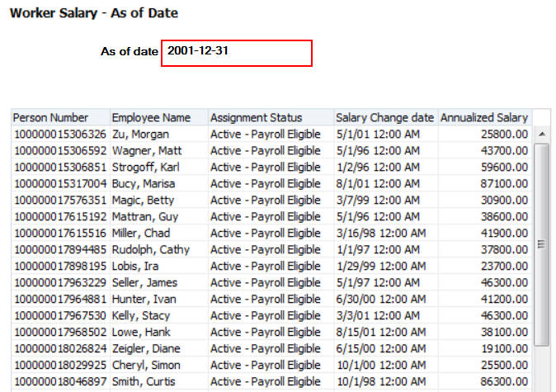Click the scrollbar up arrow

tap(542, 134)
